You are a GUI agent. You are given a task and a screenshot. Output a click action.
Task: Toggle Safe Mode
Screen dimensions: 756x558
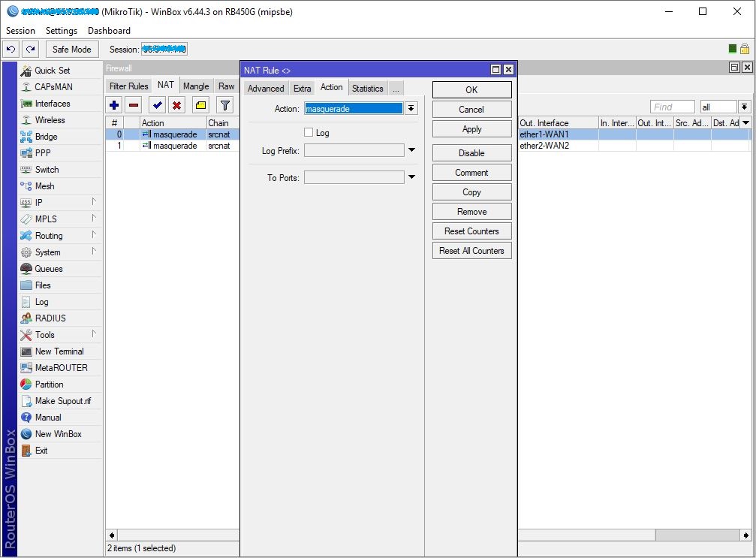[72, 50]
